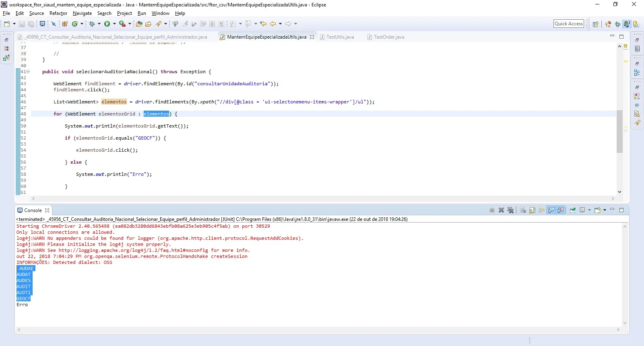Open the Back navigation history dropdown arrow
Image resolution: width=644 pixels, height=346 pixels.
click(x=280, y=24)
